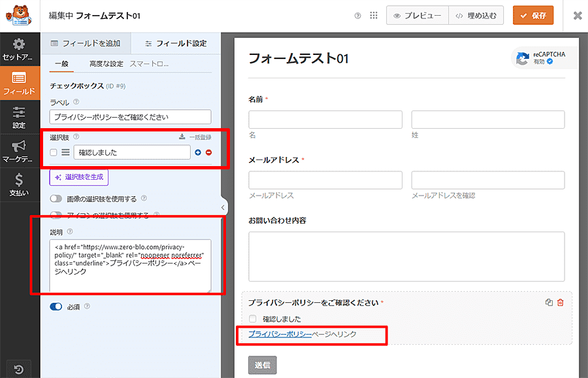Edit the 確認しました choice text field
Image resolution: width=588 pixels, height=378 pixels.
[132, 152]
